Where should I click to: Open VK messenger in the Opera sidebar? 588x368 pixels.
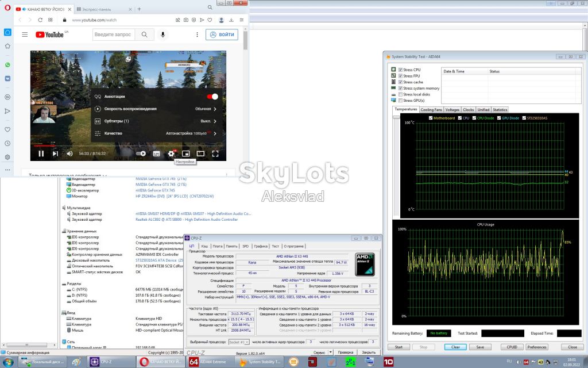[7, 78]
